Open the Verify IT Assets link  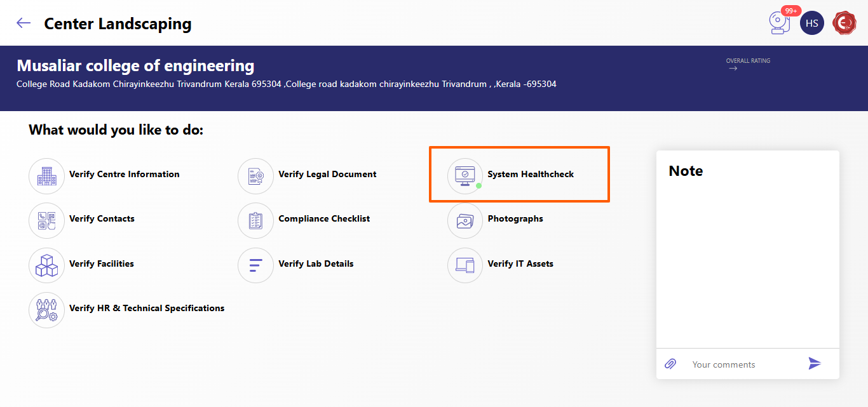(x=520, y=264)
